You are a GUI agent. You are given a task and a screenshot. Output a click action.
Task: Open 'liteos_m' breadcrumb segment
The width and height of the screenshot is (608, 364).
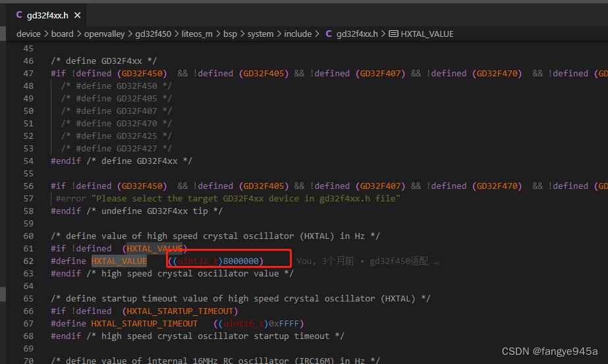pos(197,34)
